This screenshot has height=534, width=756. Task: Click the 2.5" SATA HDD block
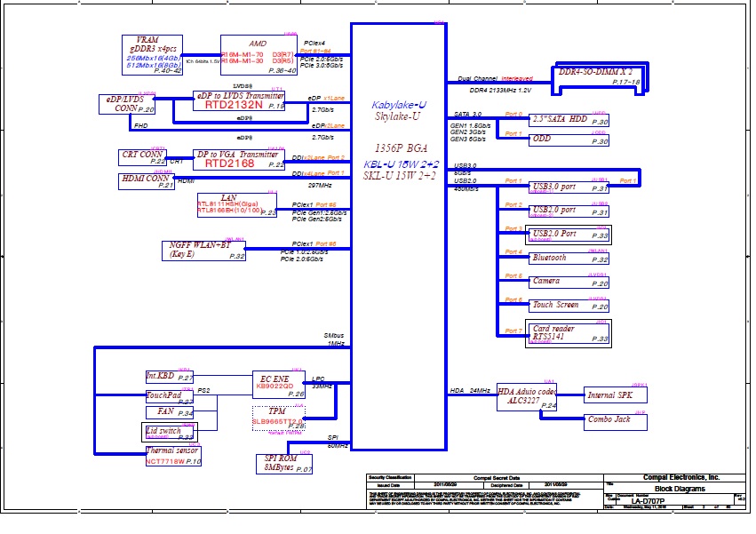click(x=569, y=120)
